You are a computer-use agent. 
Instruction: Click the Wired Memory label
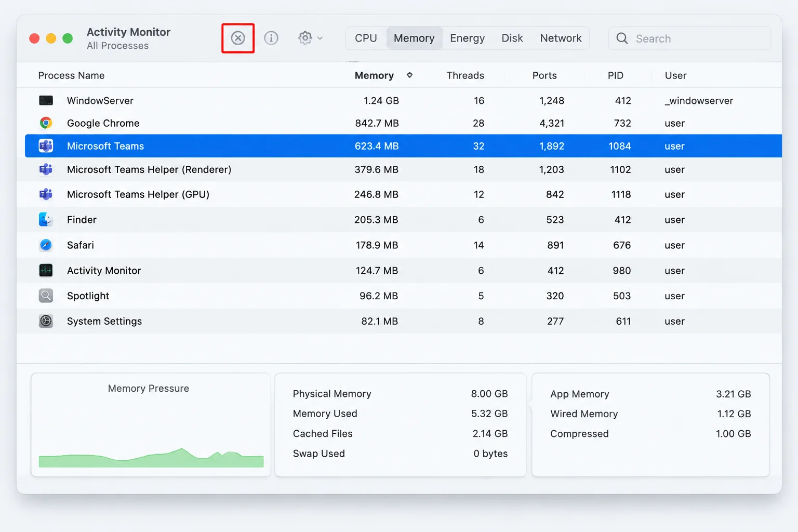584,414
